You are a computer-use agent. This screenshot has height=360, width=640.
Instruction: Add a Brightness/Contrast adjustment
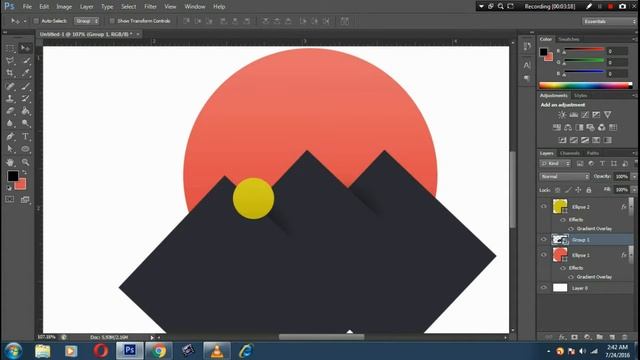[x=562, y=115]
